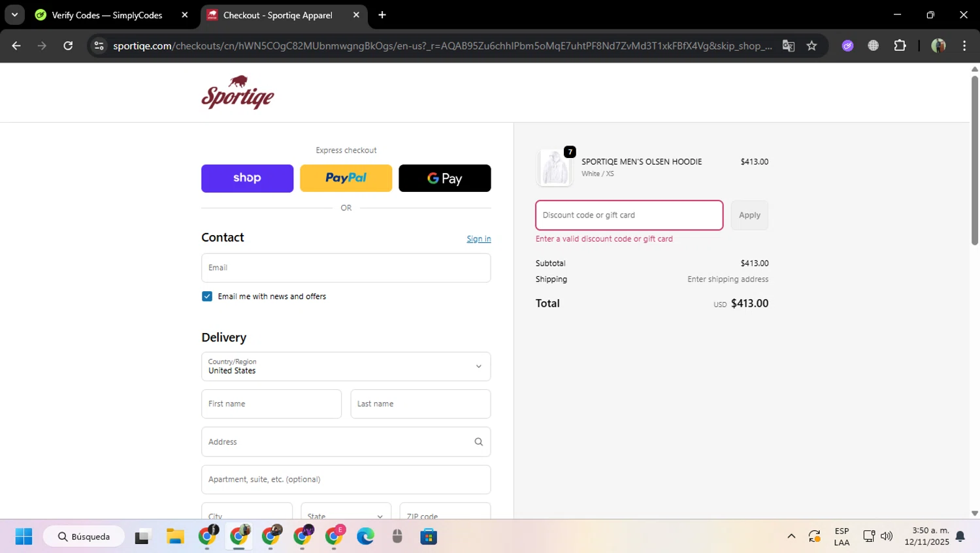Open the Windows Start menu
Viewport: 980px width, 553px height.
tap(24, 537)
